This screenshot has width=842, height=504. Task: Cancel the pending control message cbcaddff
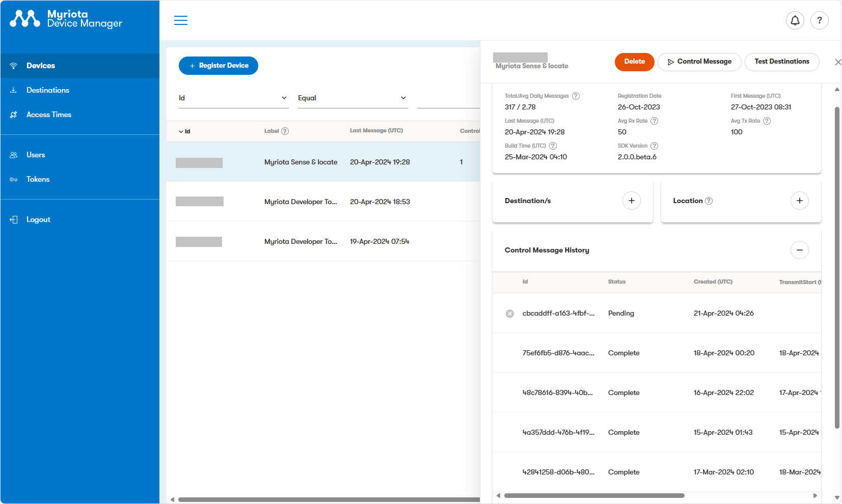coord(509,314)
